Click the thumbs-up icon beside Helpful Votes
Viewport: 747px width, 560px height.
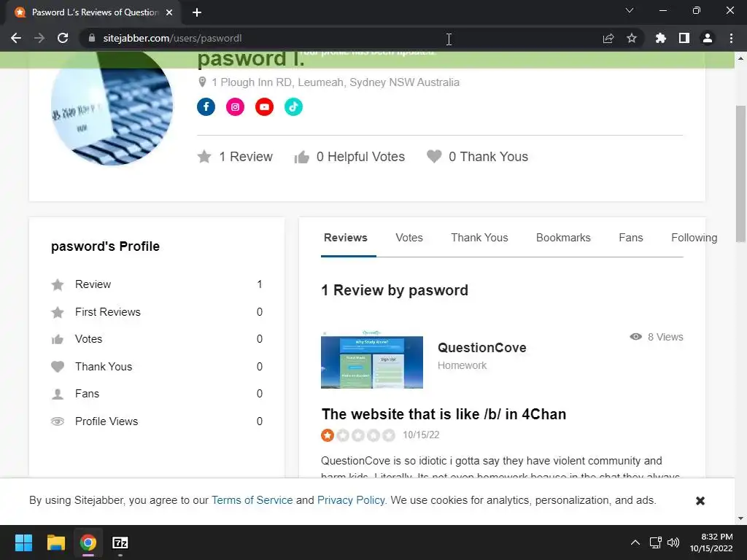(301, 157)
